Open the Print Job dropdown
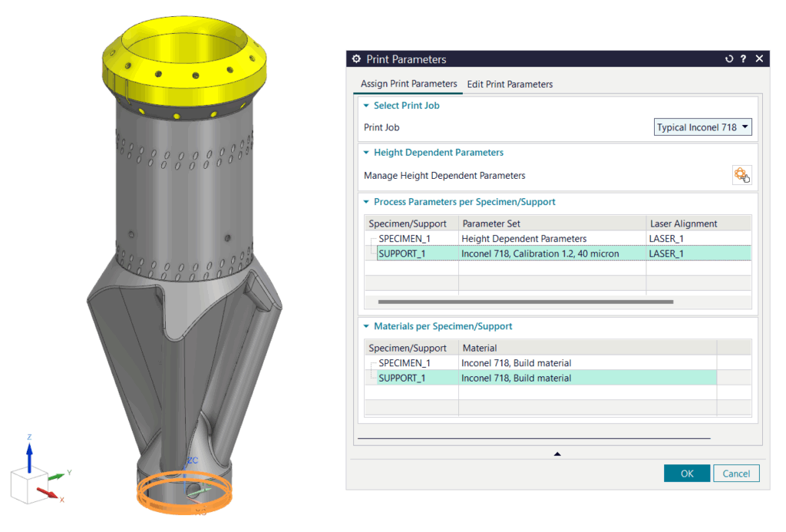The width and height of the screenshot is (786, 532). coord(702,127)
